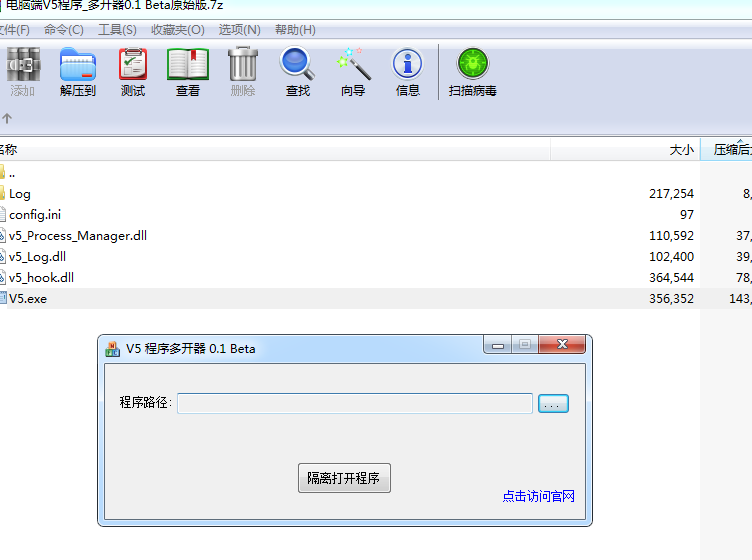Show the 信息 (Info) icon

[408, 63]
